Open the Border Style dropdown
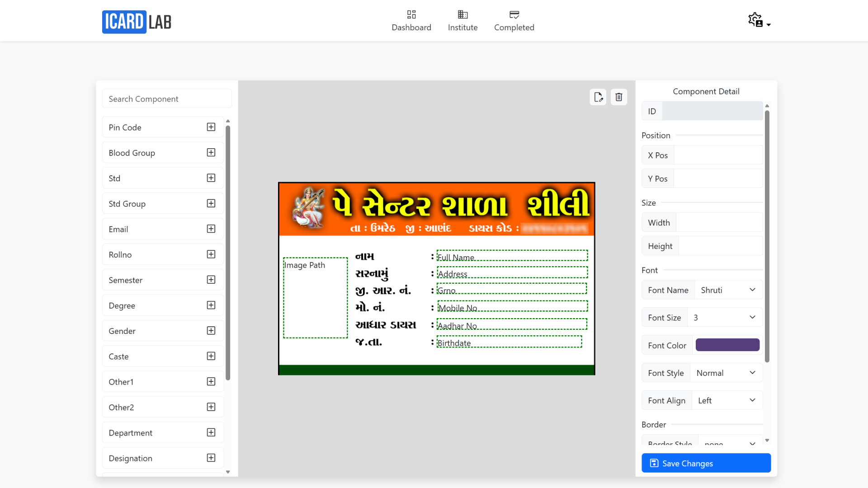868x488 pixels. (730, 441)
